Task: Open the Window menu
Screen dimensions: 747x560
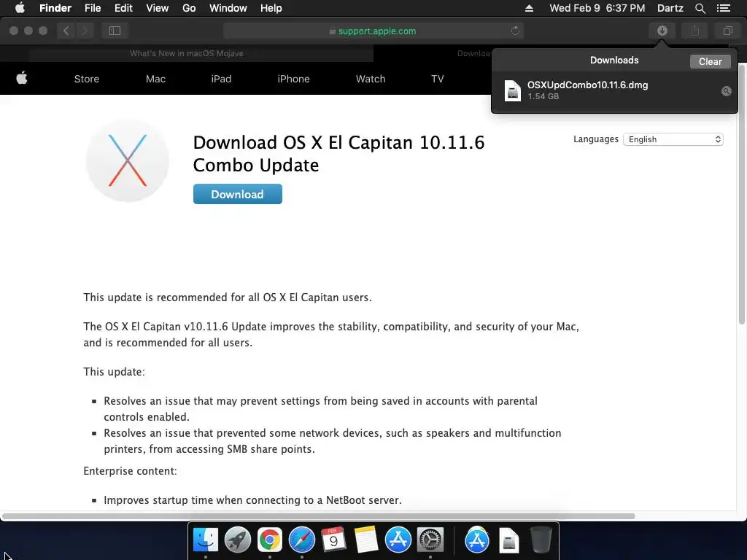Action: (228, 8)
